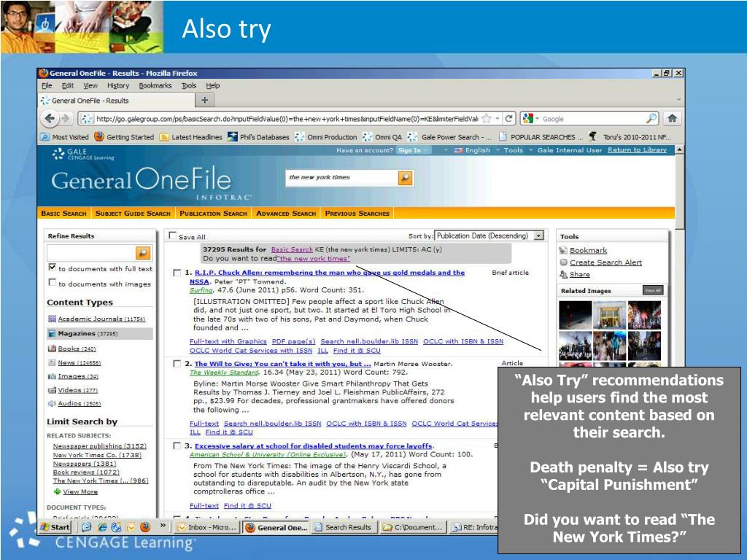Click the search box containing 'the new york times'
Screen dimensions: 747x560
pos(341,178)
